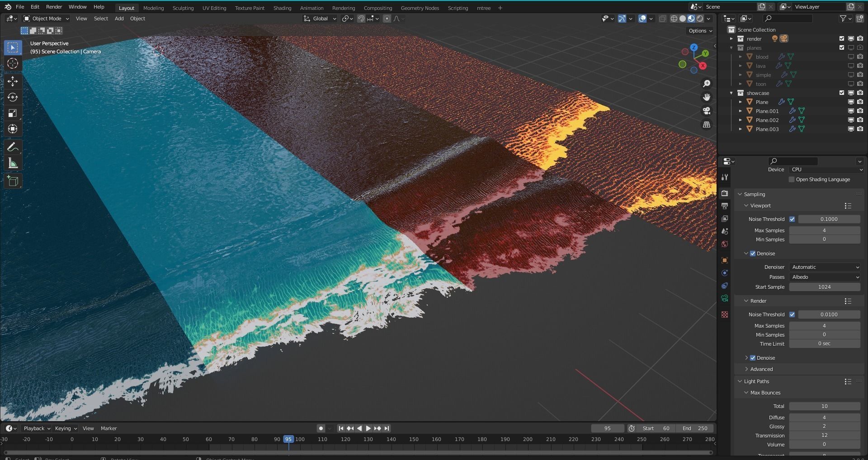868x460 pixels.
Task: Switch perspective/orthographic grid icon
Action: 707,124
